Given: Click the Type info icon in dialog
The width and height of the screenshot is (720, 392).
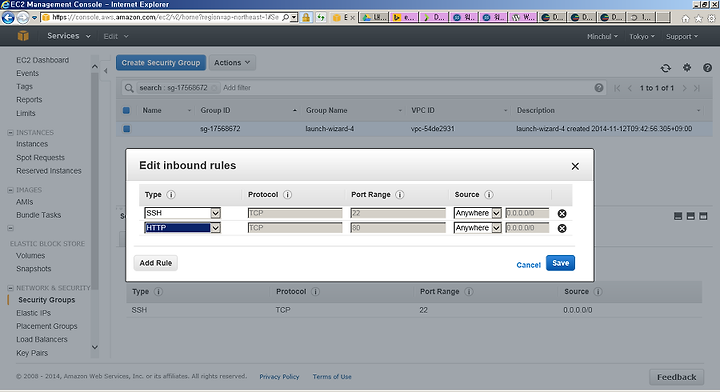Looking at the screenshot, I should coord(171,195).
